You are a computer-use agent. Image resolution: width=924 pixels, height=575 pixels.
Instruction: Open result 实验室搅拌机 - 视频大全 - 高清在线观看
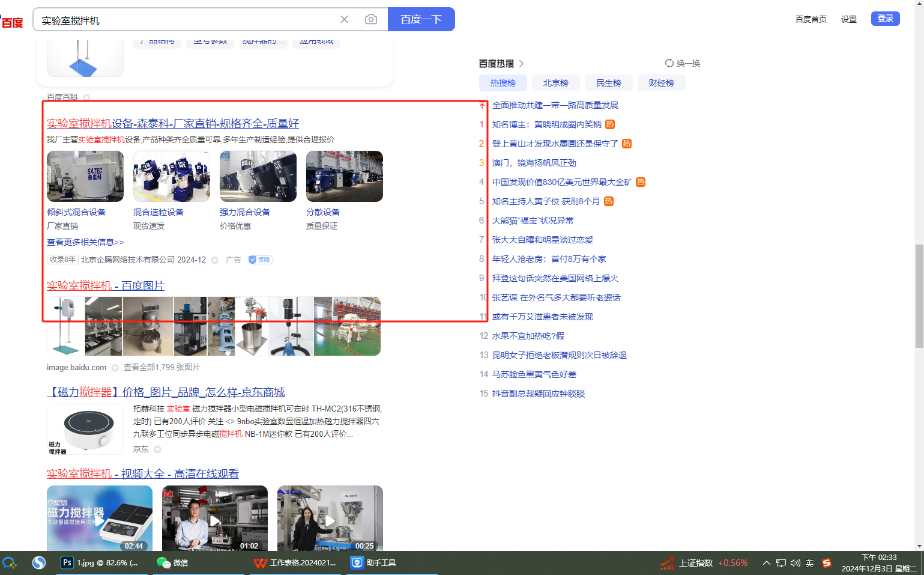[143, 473]
